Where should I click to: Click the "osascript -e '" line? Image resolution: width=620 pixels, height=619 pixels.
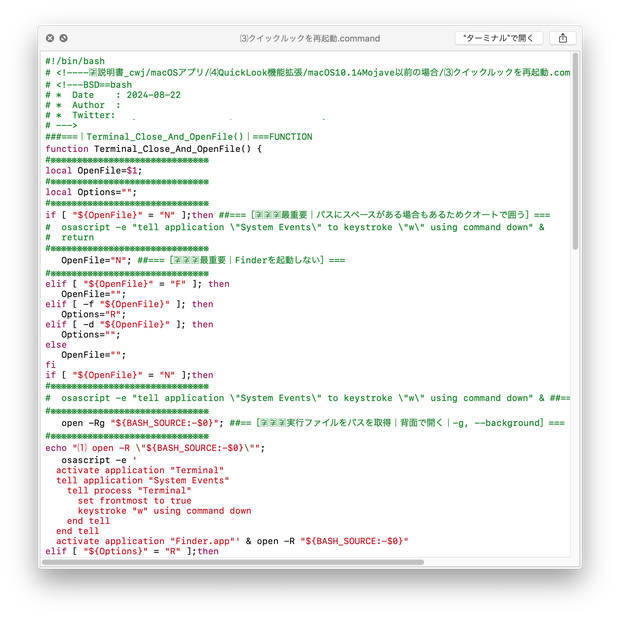[x=99, y=460]
